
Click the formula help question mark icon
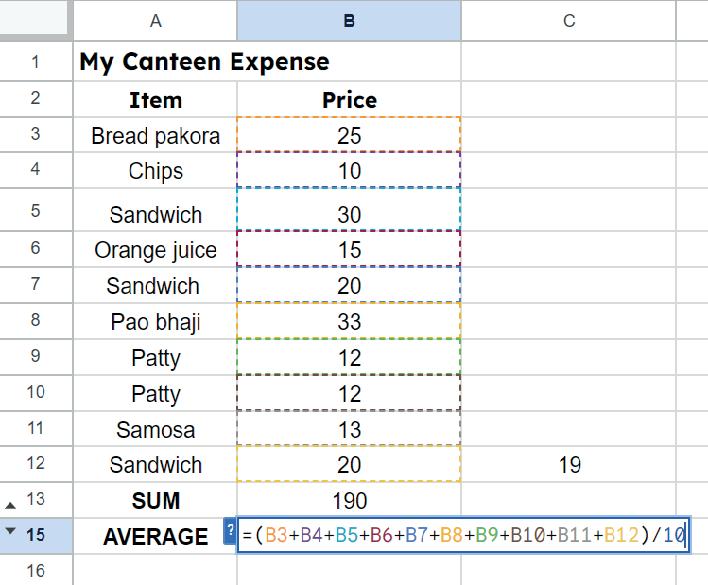[x=230, y=531]
